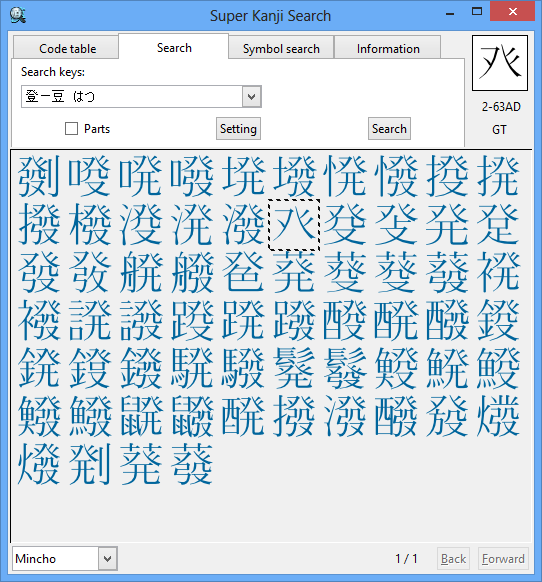Open the Symbol search tab
This screenshot has height=582, width=542.
[281, 49]
